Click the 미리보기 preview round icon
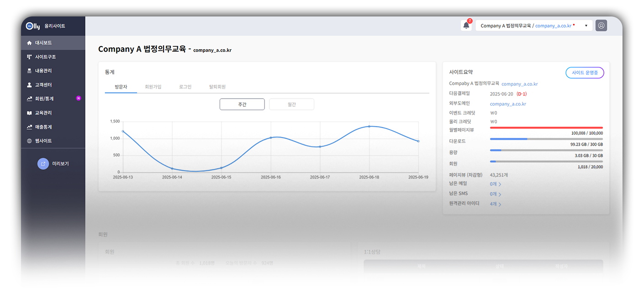 point(43,163)
